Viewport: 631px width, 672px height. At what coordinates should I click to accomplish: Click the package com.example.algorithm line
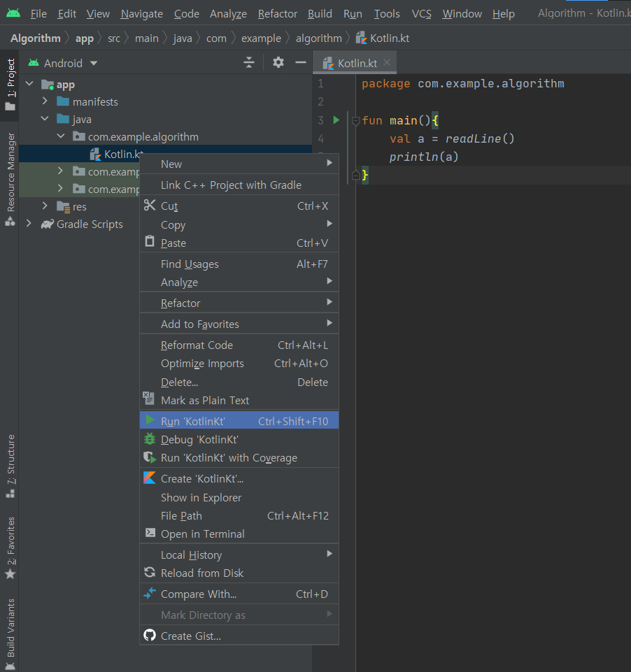[x=463, y=84]
